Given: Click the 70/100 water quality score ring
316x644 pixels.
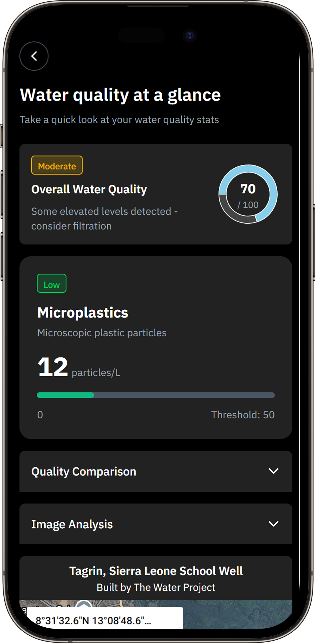Looking at the screenshot, I should [x=248, y=194].
